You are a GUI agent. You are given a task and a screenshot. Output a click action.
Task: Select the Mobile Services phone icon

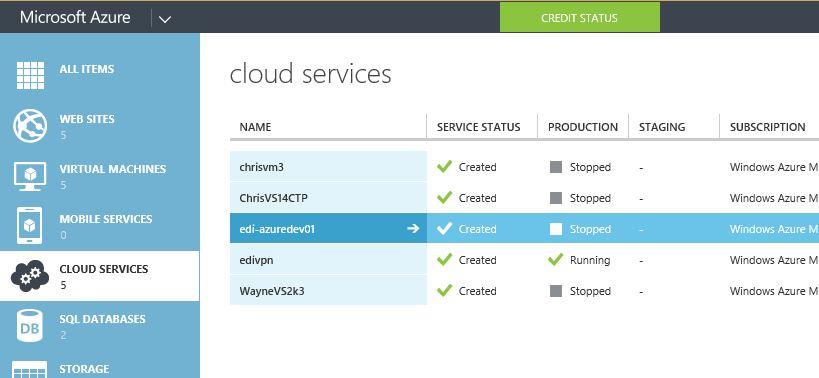30,226
